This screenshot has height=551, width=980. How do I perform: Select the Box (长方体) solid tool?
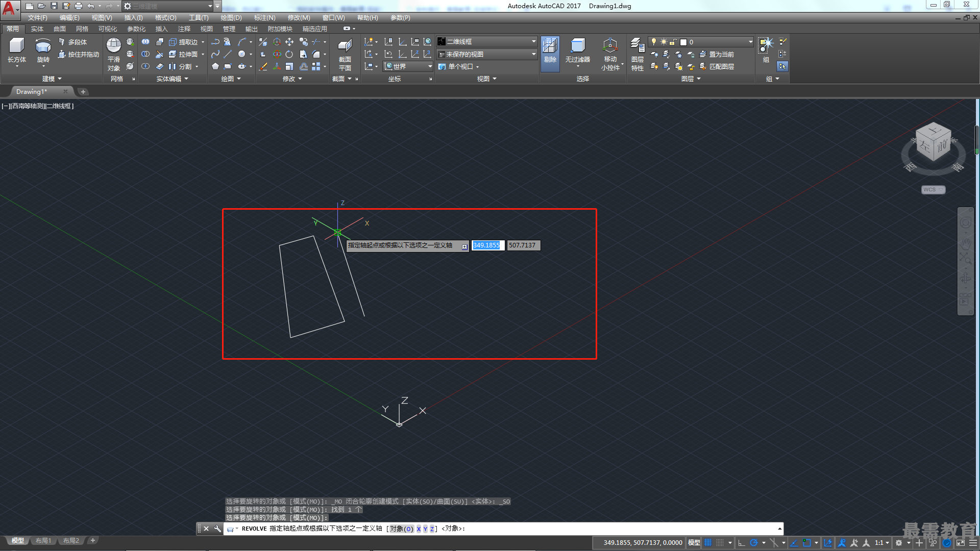17,51
